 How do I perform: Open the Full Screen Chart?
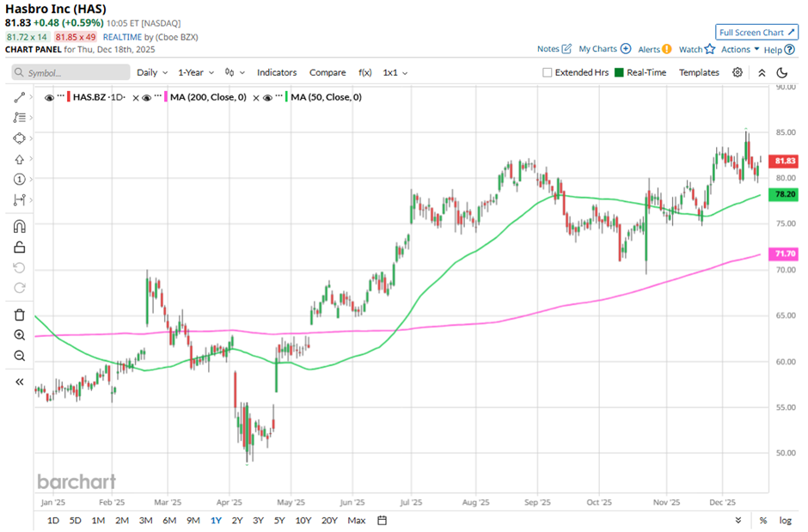pos(757,33)
